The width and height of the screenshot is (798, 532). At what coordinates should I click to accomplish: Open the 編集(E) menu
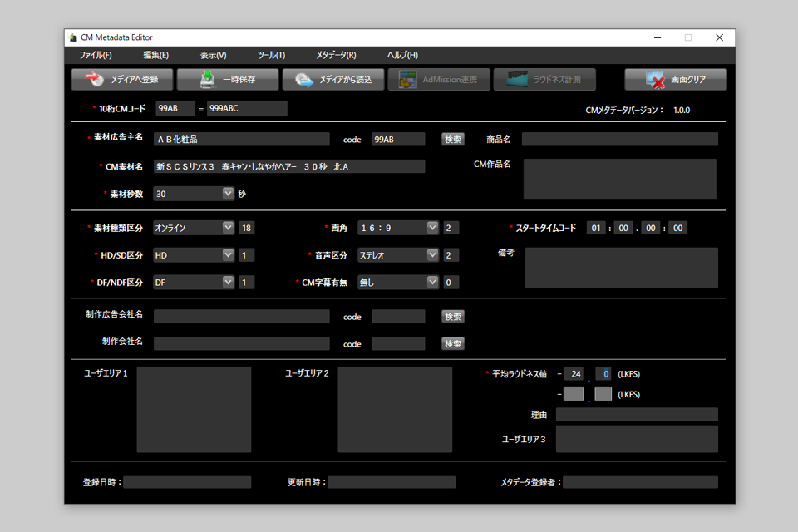tap(155, 55)
